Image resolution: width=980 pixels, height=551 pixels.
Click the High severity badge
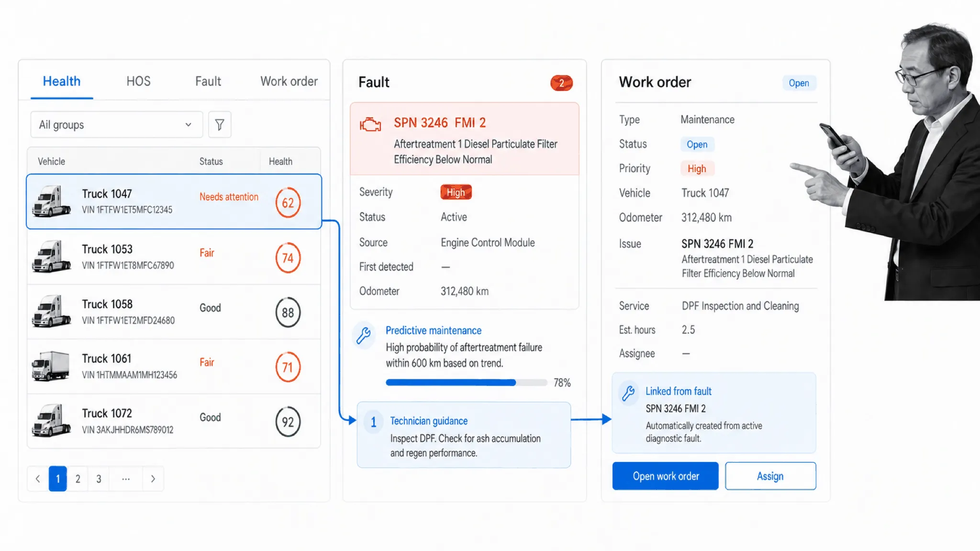click(456, 192)
